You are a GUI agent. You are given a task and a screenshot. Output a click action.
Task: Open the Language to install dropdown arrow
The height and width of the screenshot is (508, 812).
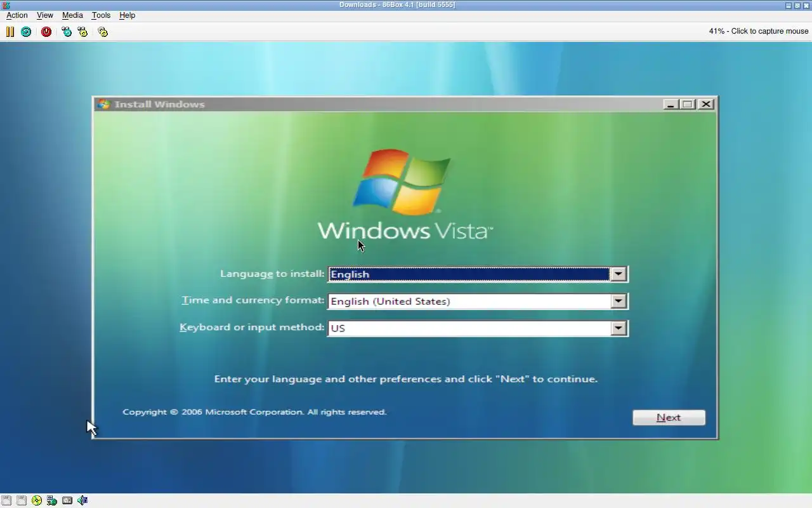point(618,274)
